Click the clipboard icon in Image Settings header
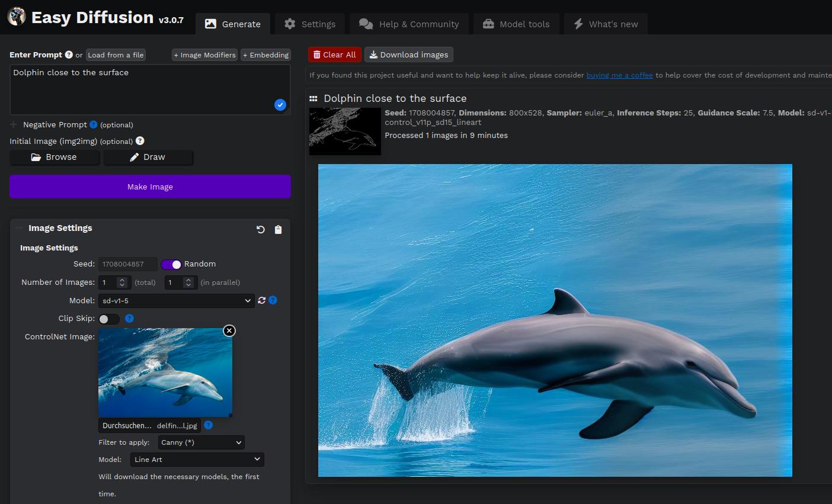The height and width of the screenshot is (504, 832). (x=279, y=229)
